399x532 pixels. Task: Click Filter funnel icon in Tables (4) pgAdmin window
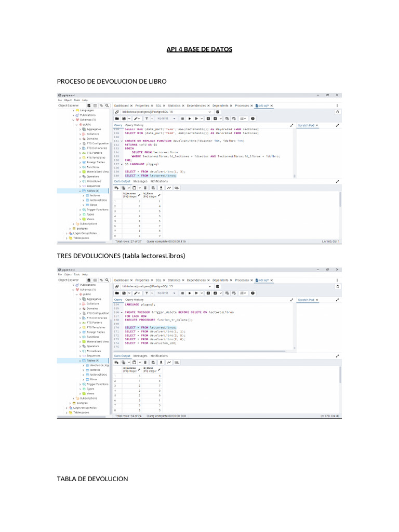[x=147, y=293]
